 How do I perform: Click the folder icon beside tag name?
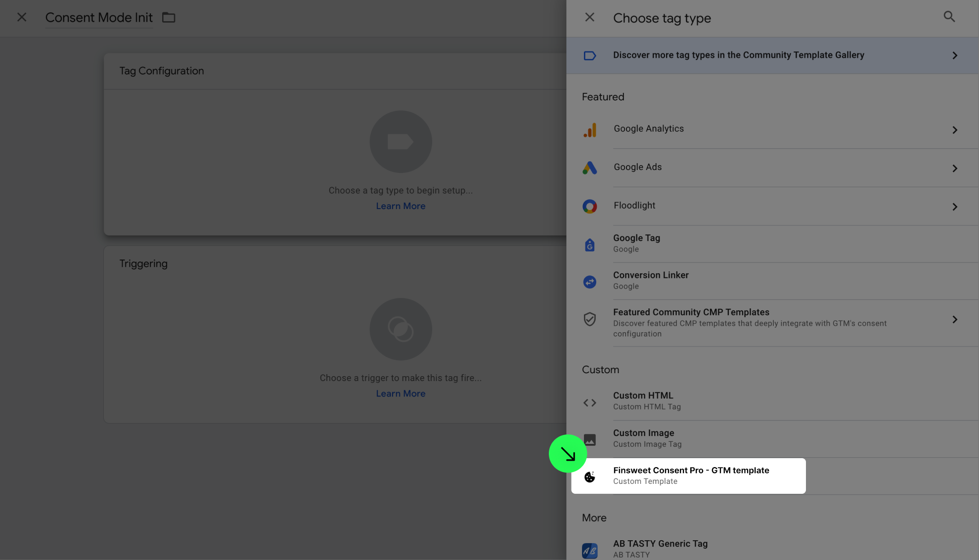(x=169, y=18)
